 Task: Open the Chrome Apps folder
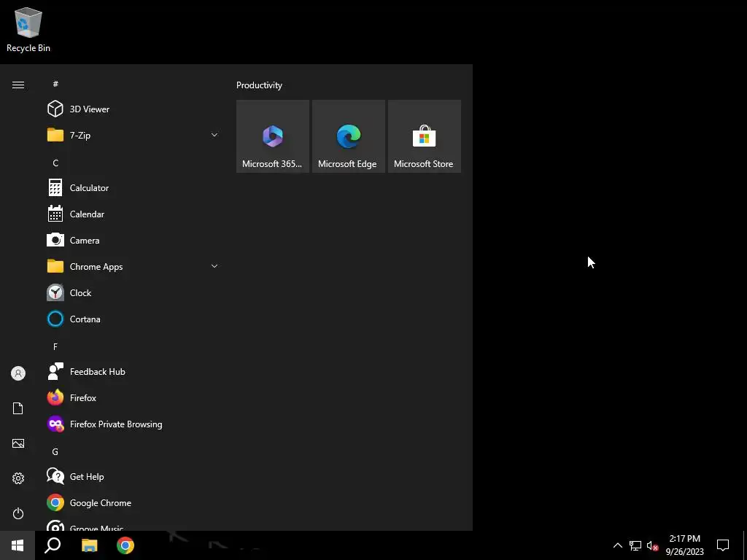point(133,267)
